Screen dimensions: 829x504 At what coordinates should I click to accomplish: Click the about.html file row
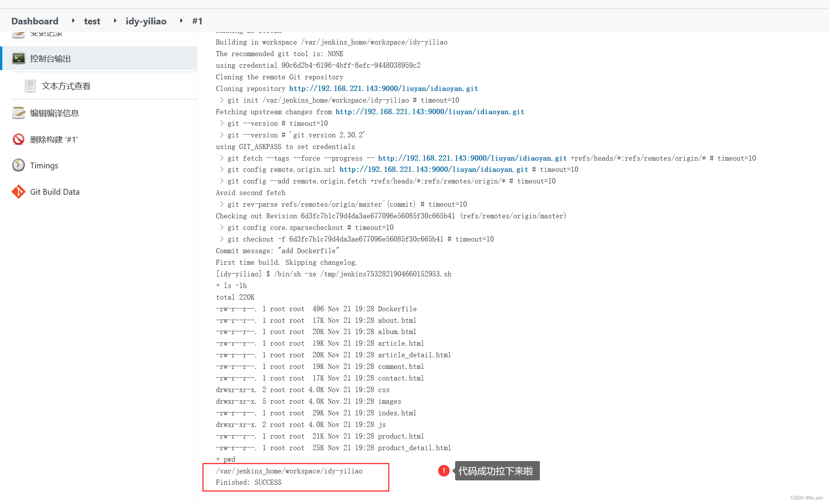[316, 320]
